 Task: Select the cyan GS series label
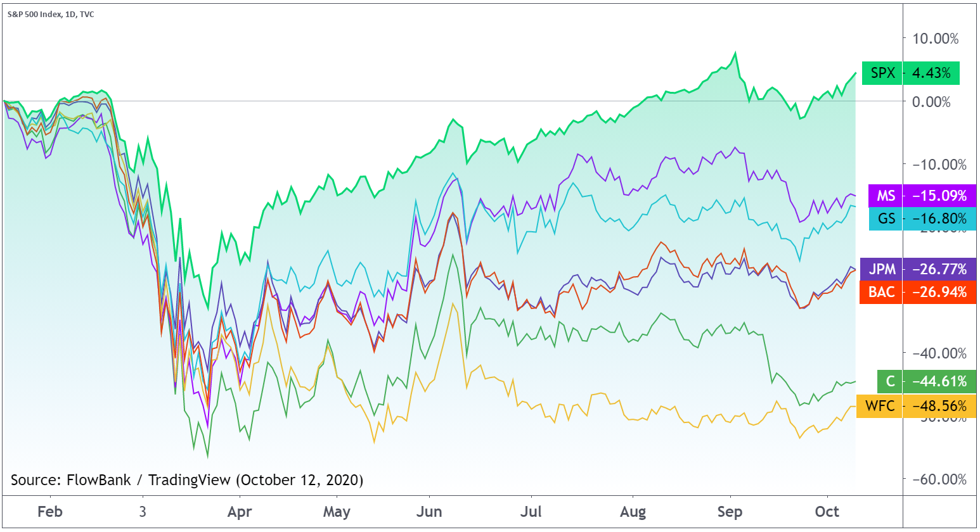(886, 219)
